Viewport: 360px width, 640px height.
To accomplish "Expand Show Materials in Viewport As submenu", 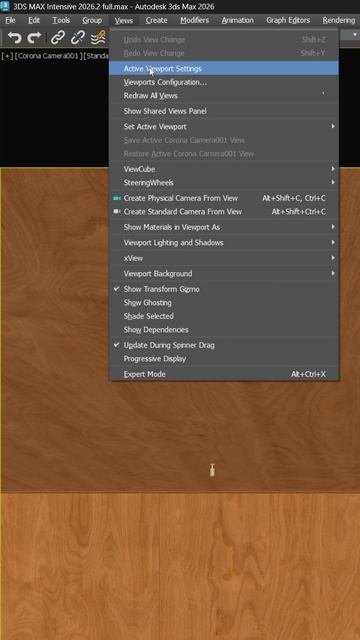I will click(224, 227).
